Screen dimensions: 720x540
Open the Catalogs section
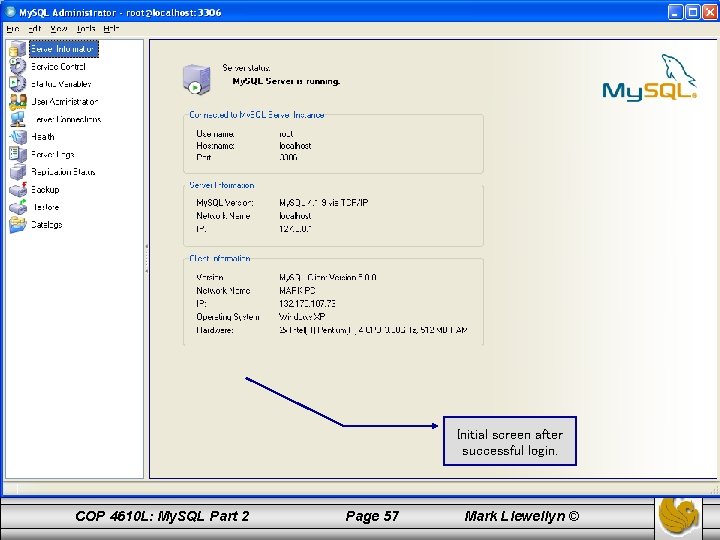point(46,225)
